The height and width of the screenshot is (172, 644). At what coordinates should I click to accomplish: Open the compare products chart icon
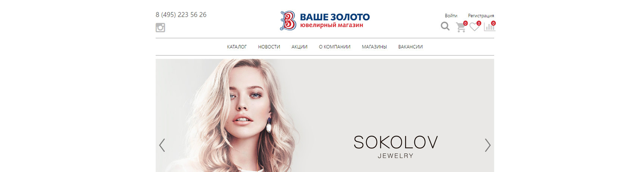click(489, 27)
